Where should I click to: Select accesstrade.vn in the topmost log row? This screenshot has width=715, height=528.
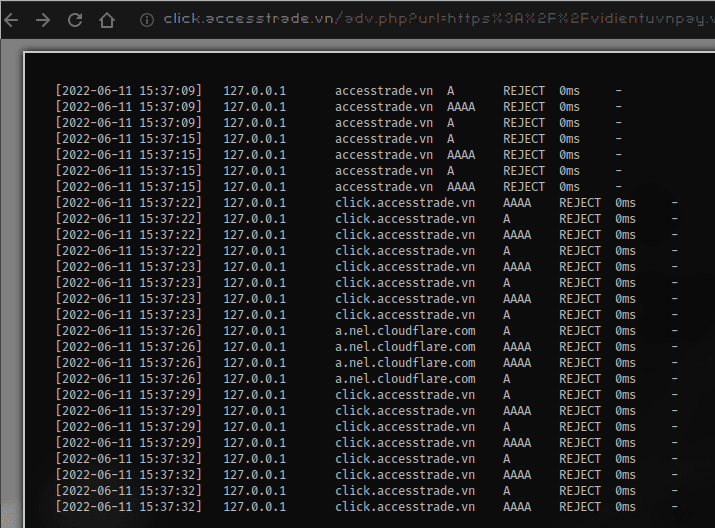point(384,91)
